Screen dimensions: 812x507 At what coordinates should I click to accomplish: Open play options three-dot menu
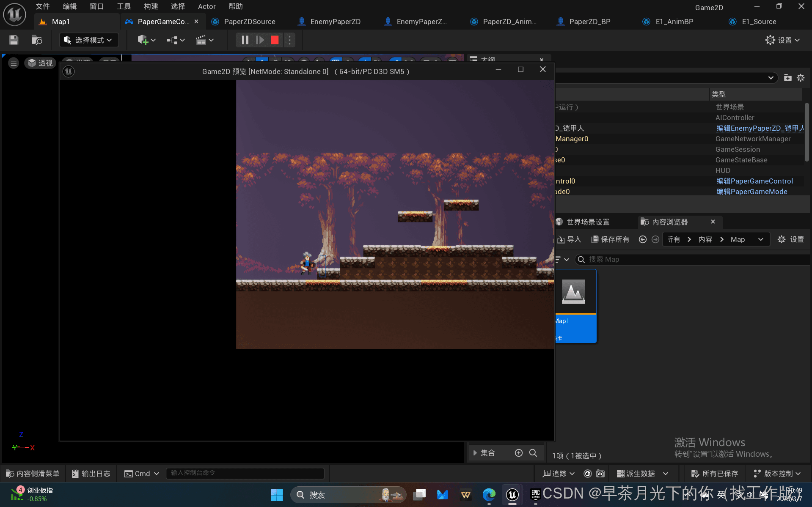(289, 40)
